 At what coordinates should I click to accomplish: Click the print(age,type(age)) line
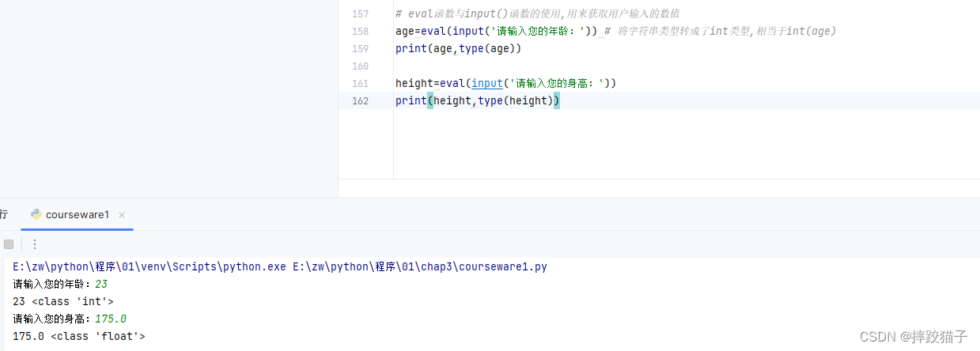click(x=458, y=48)
